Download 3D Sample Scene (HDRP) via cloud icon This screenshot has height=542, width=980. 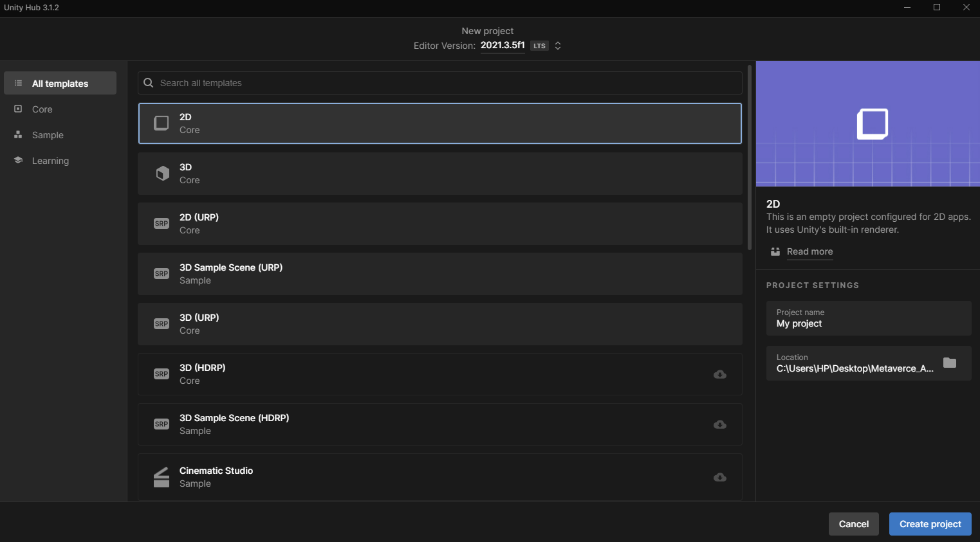coord(720,424)
